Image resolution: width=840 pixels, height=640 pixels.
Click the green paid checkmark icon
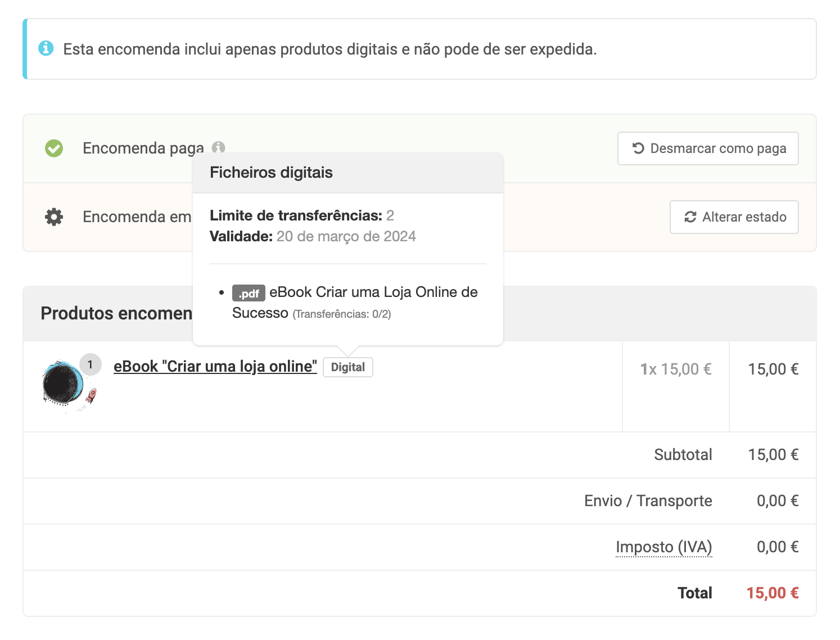pos(54,148)
